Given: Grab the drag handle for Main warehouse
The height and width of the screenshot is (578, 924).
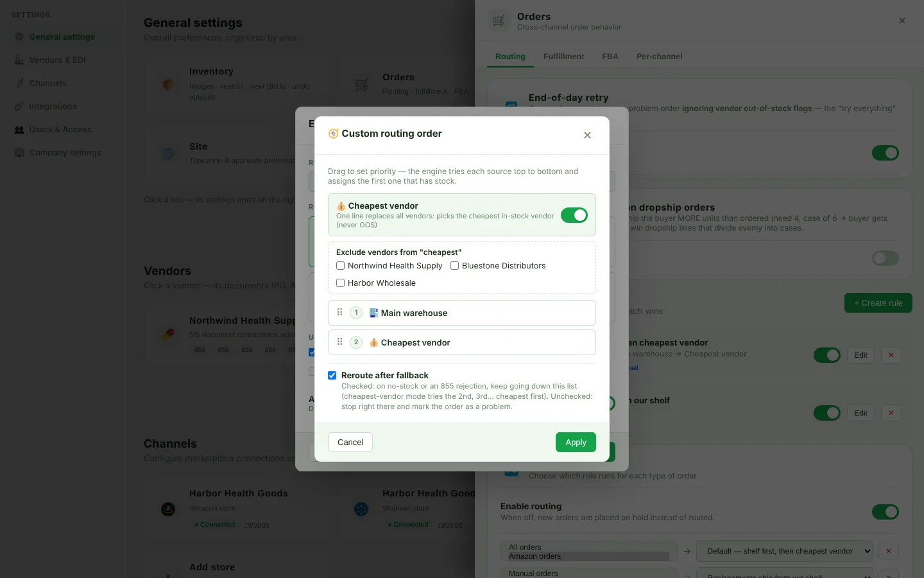Looking at the screenshot, I should tap(340, 312).
